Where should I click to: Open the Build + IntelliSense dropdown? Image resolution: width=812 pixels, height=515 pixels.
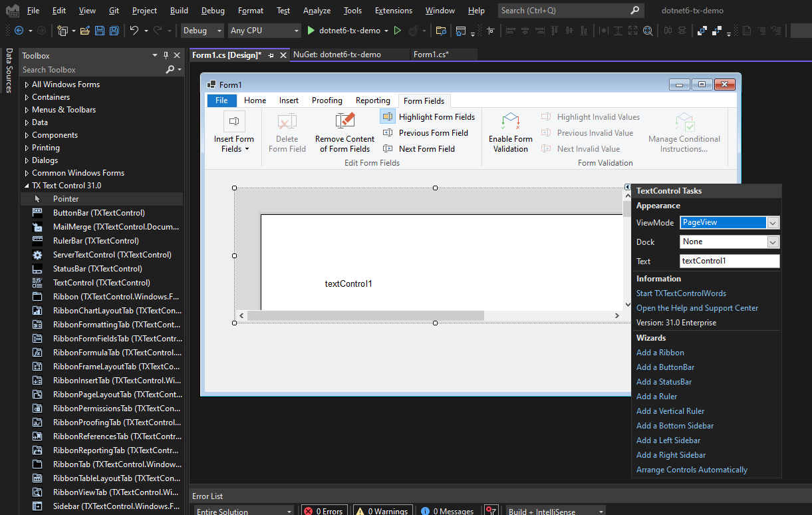coord(555,511)
